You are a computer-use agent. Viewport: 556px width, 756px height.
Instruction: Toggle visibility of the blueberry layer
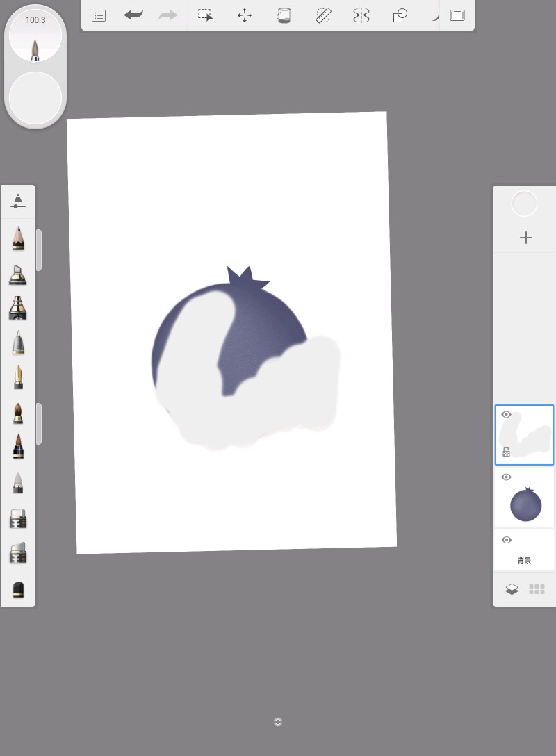click(x=507, y=477)
